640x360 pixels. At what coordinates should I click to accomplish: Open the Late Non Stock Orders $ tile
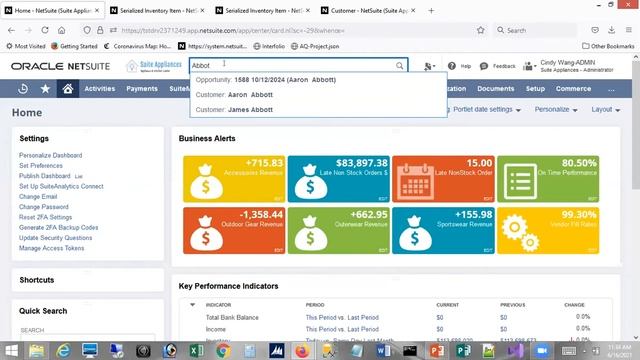(339, 179)
